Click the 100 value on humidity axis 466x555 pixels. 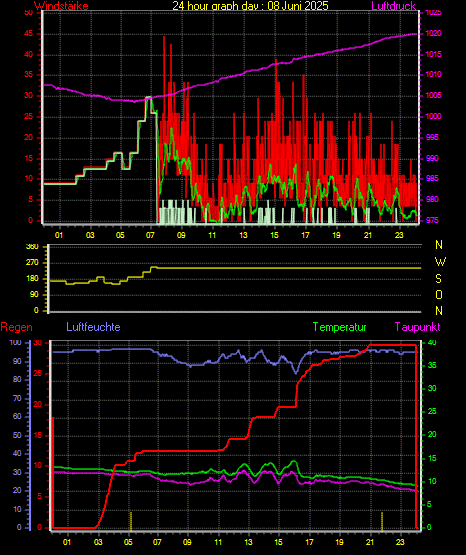click(x=16, y=343)
